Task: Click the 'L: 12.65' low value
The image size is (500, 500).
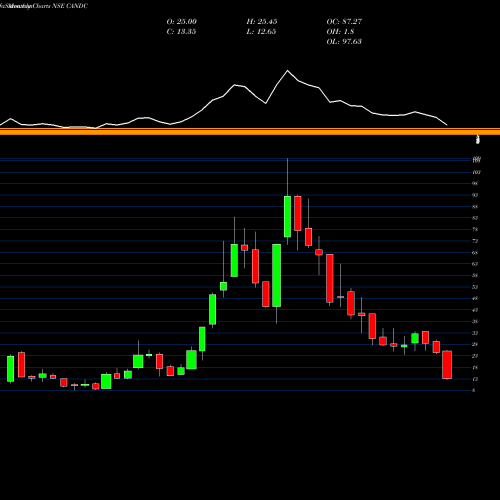Action: pyautogui.click(x=261, y=32)
